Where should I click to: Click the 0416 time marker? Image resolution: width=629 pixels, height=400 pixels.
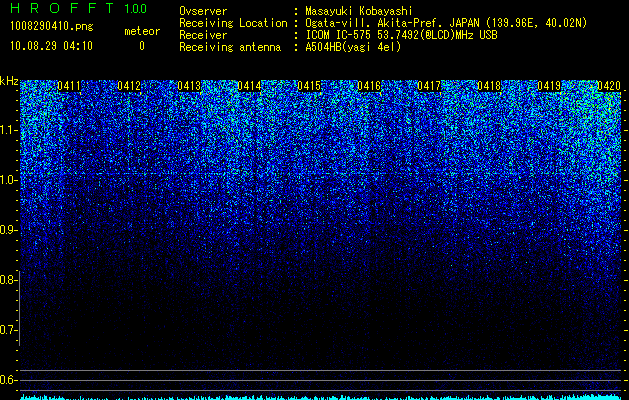[369, 86]
